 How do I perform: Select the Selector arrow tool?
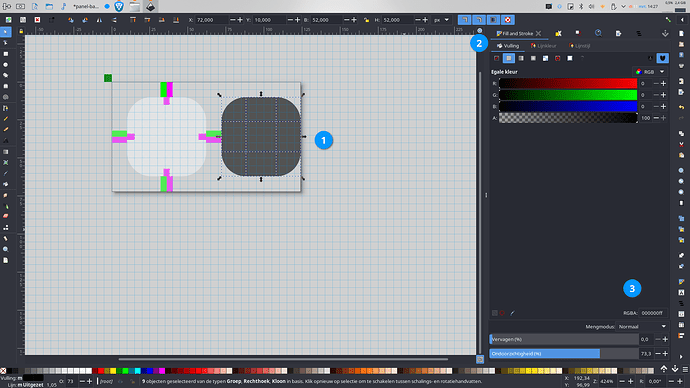click(5, 32)
